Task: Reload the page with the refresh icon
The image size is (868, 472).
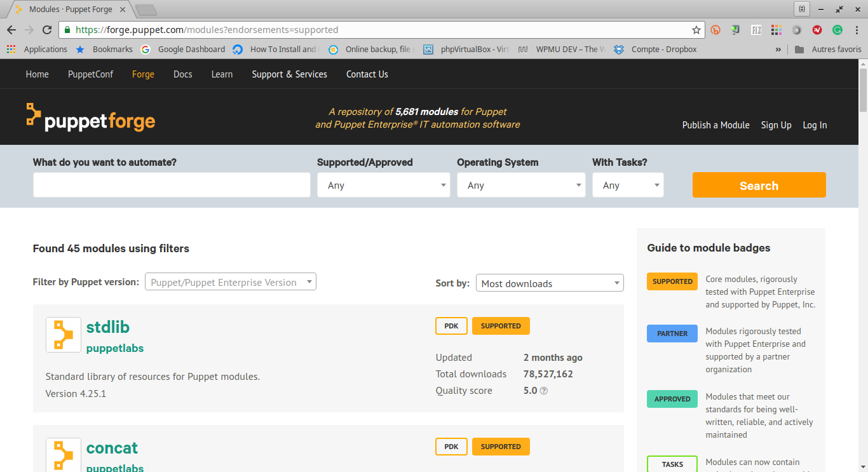Action: point(47,30)
